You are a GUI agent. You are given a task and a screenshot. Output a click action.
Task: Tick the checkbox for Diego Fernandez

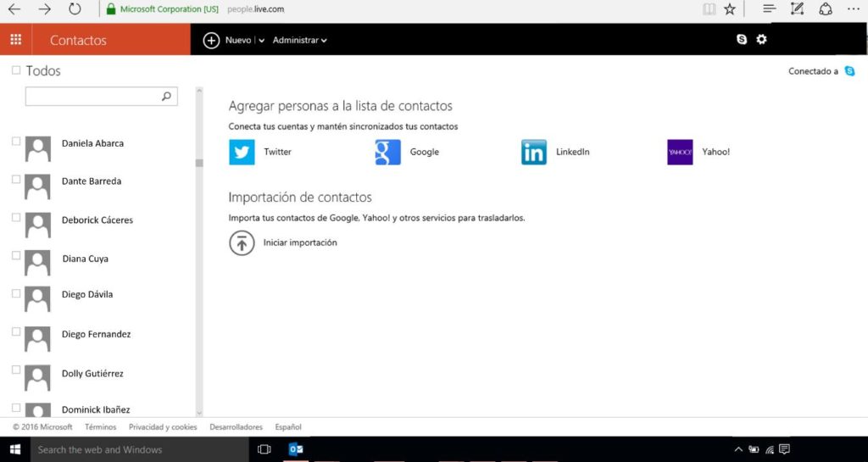point(16,331)
